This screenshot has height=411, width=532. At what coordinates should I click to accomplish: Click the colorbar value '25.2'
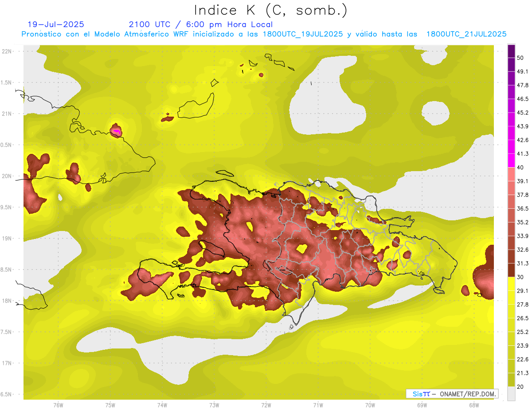pos(523,332)
